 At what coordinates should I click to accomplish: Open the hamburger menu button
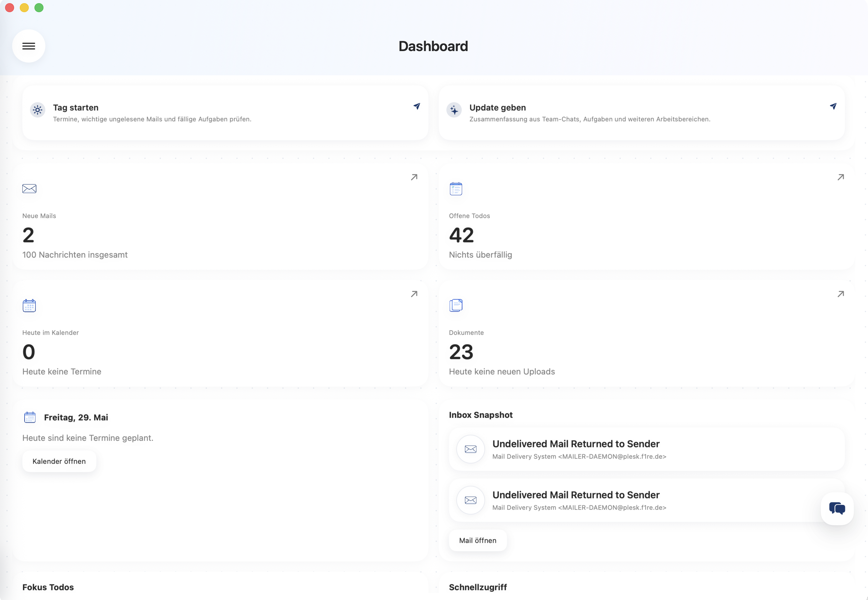29,46
